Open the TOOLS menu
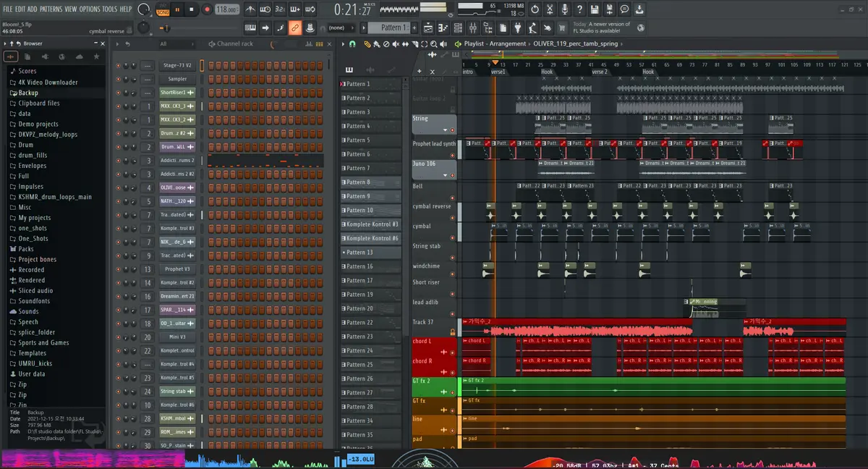Viewport: 868px width, 469px height. coord(109,9)
